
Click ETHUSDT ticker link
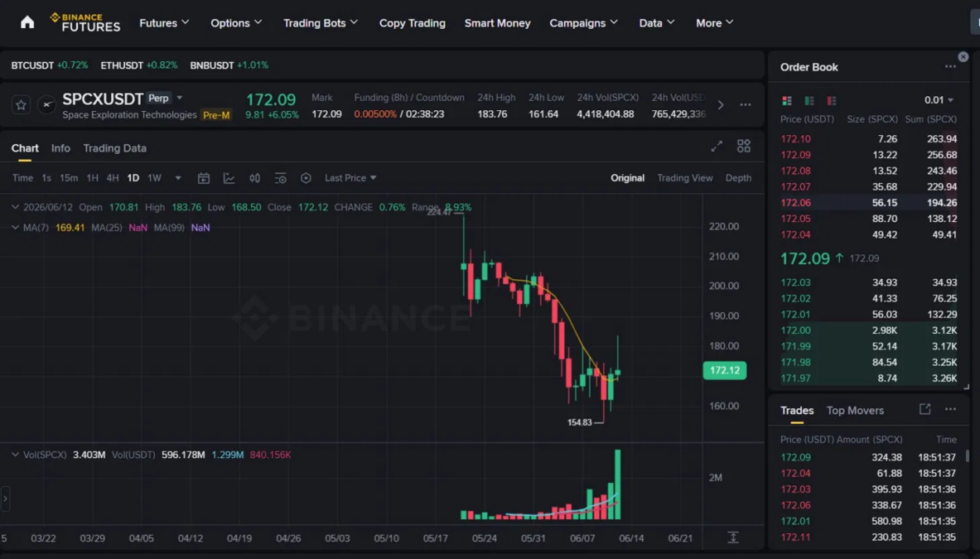click(x=138, y=65)
